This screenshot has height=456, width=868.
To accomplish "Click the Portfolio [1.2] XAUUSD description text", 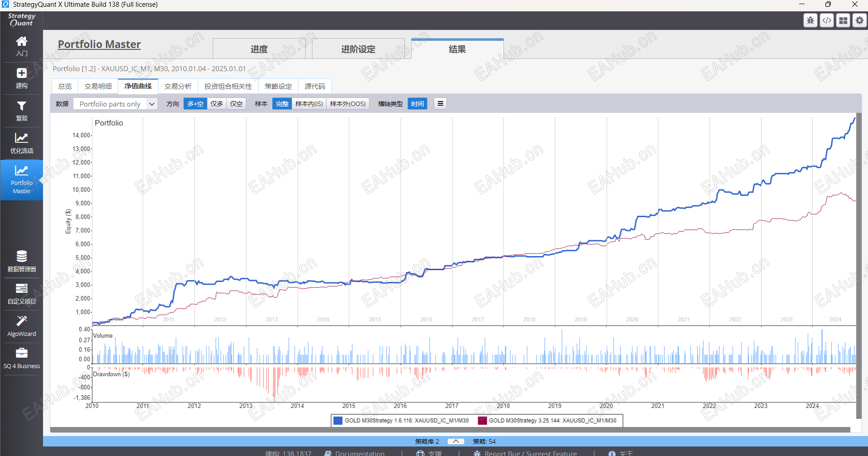I will (149, 68).
